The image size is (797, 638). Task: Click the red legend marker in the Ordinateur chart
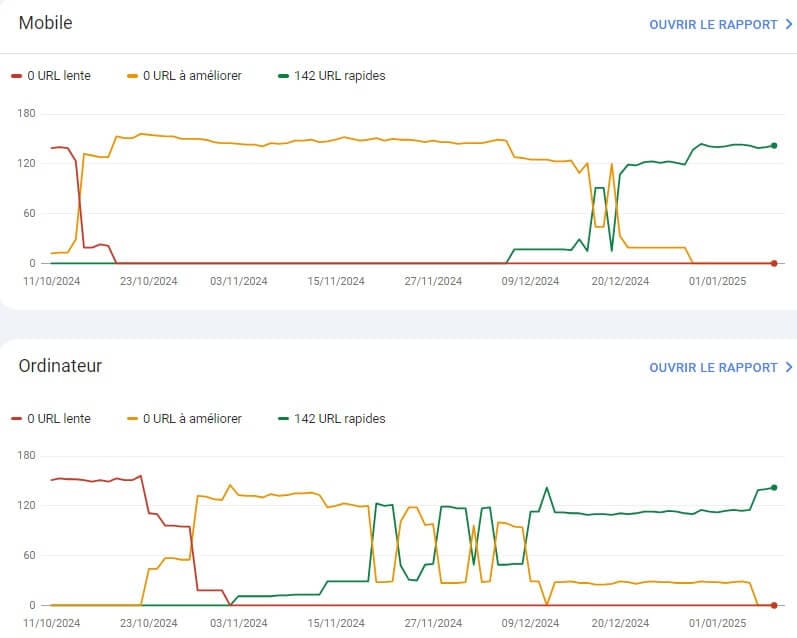coord(16,419)
